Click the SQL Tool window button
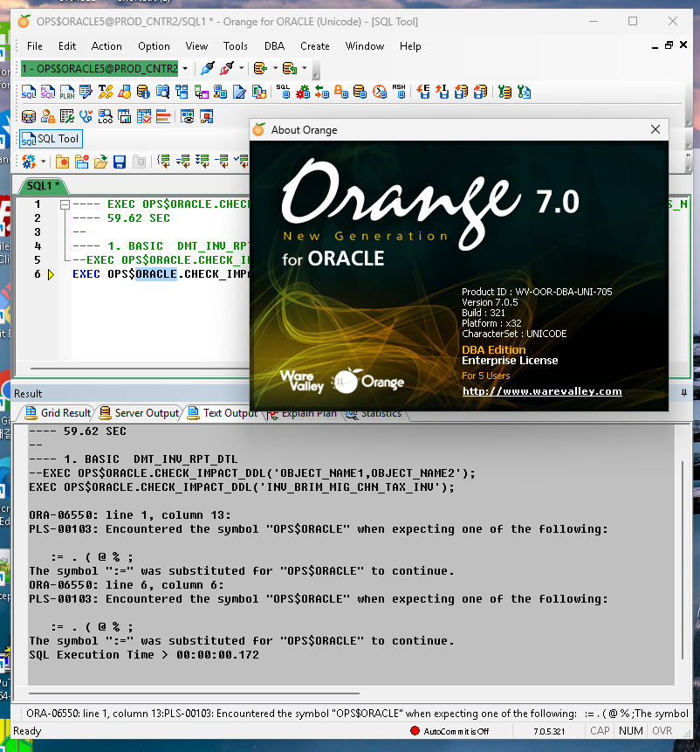700x752 pixels. click(51, 139)
